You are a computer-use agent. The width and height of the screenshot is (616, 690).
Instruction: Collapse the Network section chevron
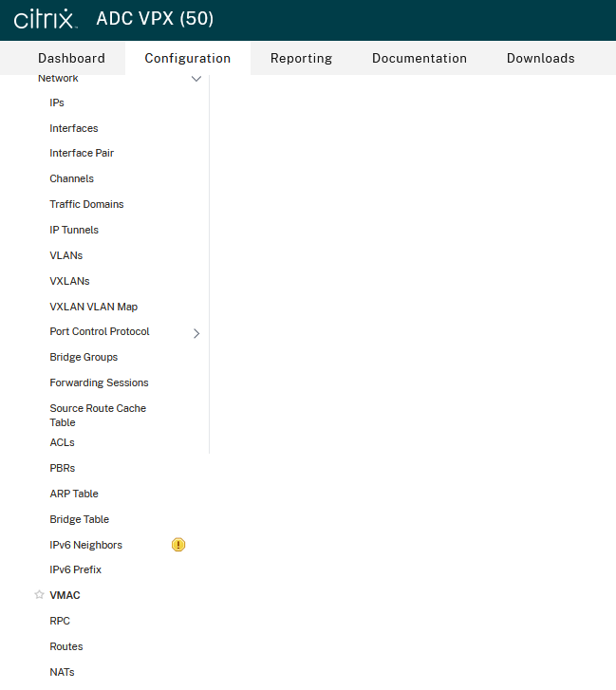tap(196, 79)
